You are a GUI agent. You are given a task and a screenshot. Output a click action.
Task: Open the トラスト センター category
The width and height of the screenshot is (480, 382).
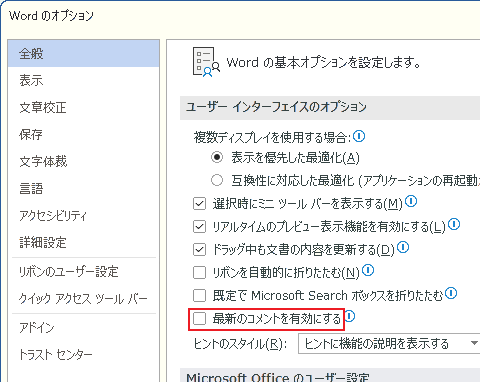(83, 355)
